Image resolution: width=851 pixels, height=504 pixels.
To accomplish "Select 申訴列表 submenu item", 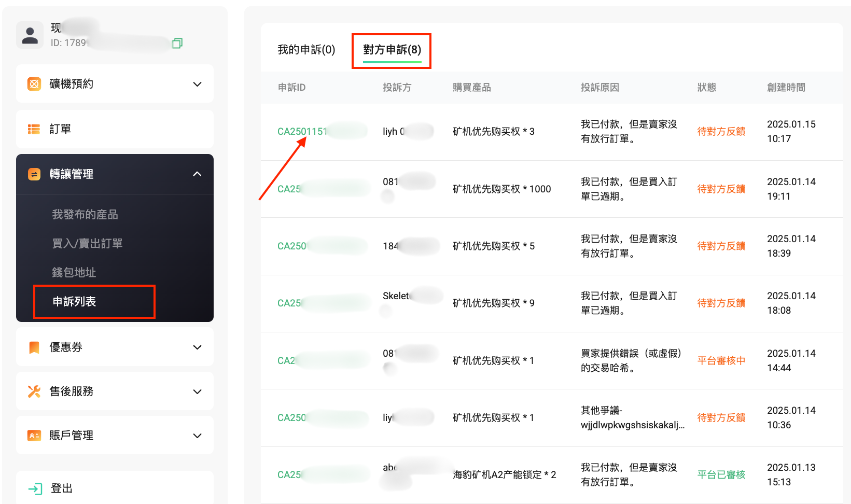I will tap(74, 302).
